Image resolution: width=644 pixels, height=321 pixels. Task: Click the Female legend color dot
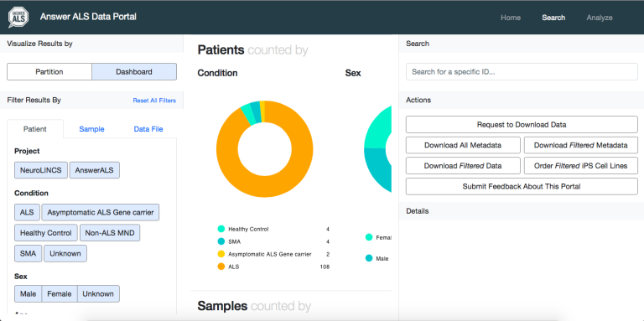[x=369, y=237]
